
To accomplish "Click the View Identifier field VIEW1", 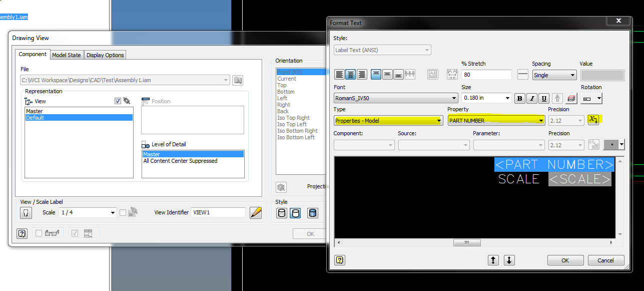I will coord(218,212).
